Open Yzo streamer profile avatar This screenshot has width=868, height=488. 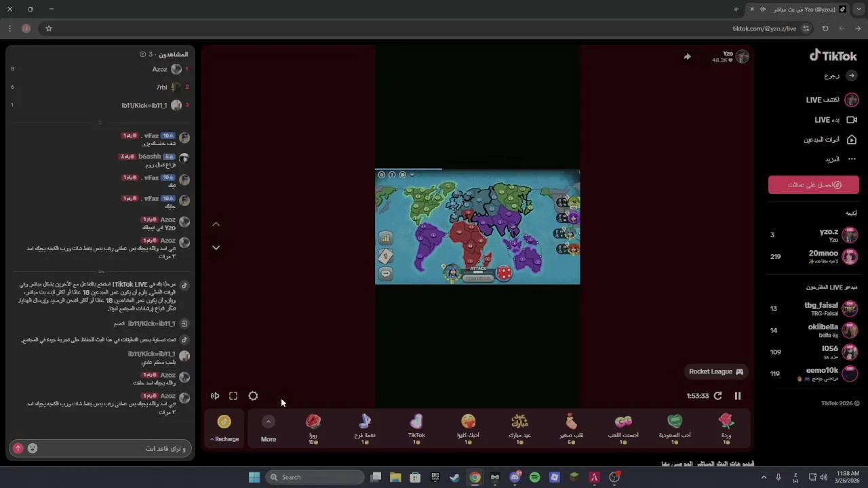(743, 57)
